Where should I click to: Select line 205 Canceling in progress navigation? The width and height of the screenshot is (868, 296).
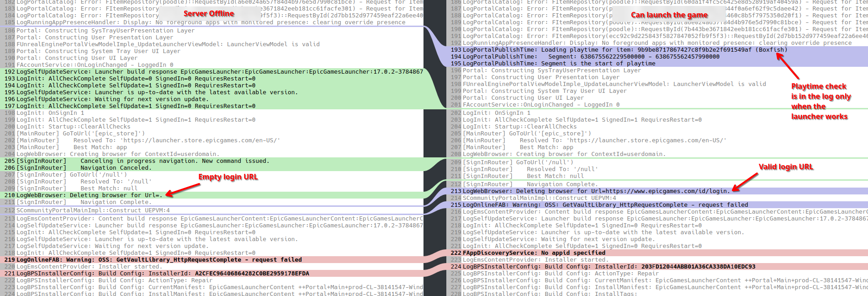tap(143, 161)
